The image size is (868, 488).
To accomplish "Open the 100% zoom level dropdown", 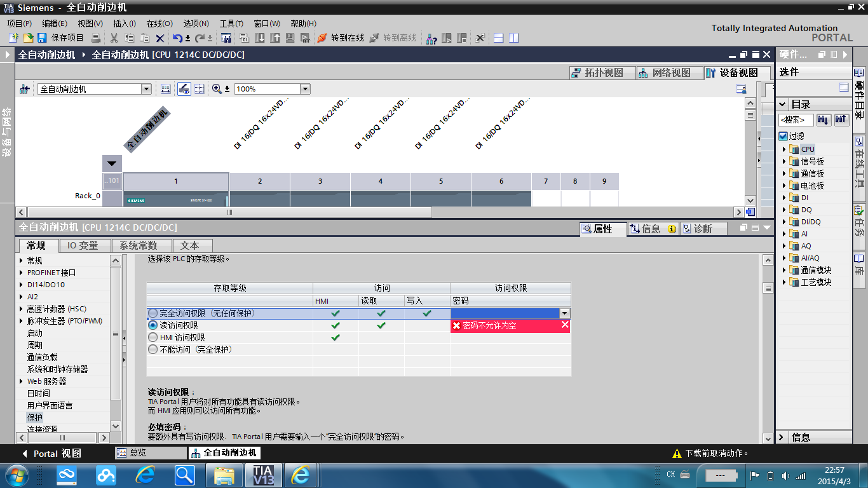I will (x=305, y=89).
